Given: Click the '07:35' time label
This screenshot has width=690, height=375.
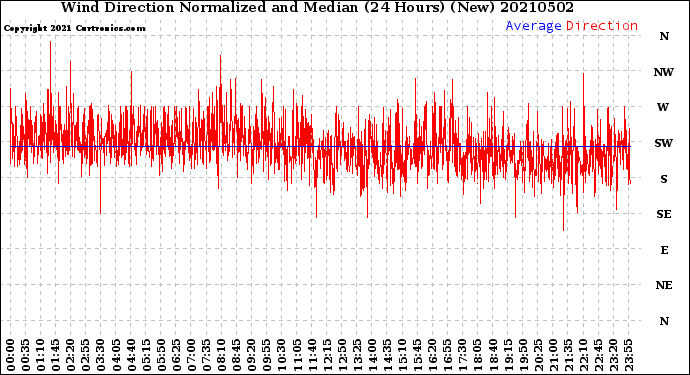Looking at the screenshot, I should (x=206, y=355).
